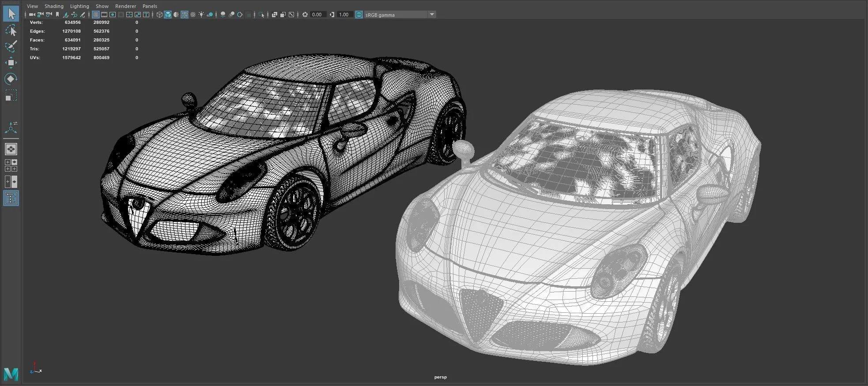Viewport: 868px width, 386px height.
Task: Activate the Rotate tool
Action: tap(11, 79)
